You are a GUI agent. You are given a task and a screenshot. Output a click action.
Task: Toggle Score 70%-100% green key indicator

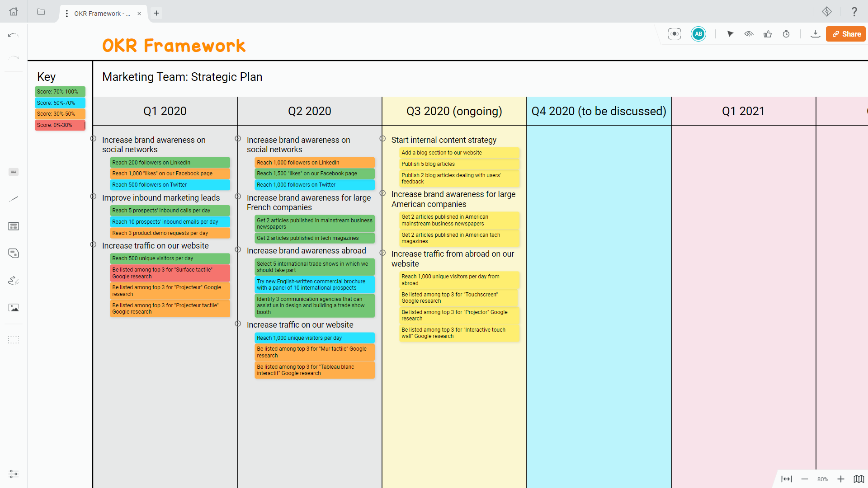[58, 91]
